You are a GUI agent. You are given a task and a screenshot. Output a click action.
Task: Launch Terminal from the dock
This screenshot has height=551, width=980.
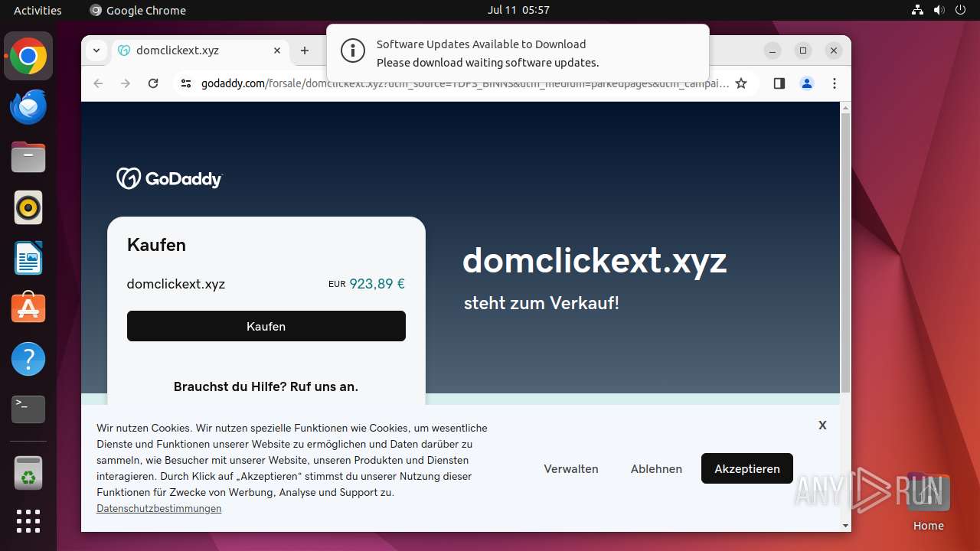(28, 409)
